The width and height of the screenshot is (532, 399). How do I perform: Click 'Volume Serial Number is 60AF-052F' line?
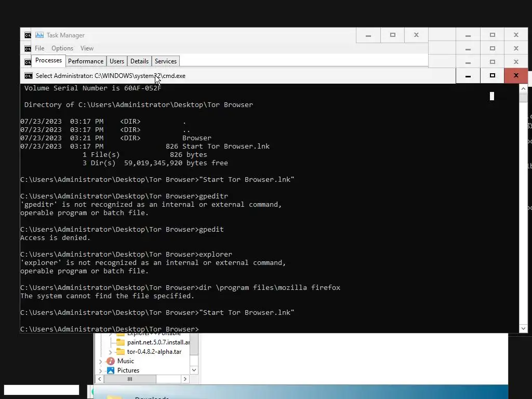(92, 88)
